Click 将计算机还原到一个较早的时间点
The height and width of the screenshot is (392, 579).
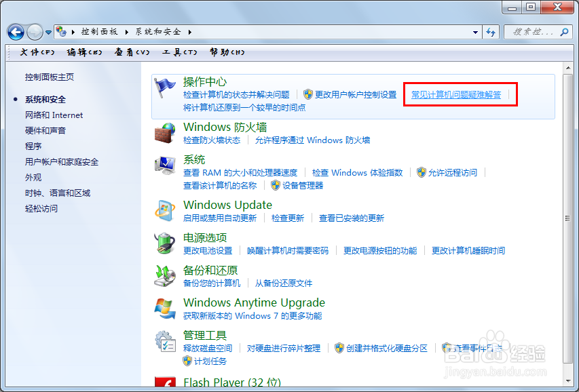click(x=244, y=107)
